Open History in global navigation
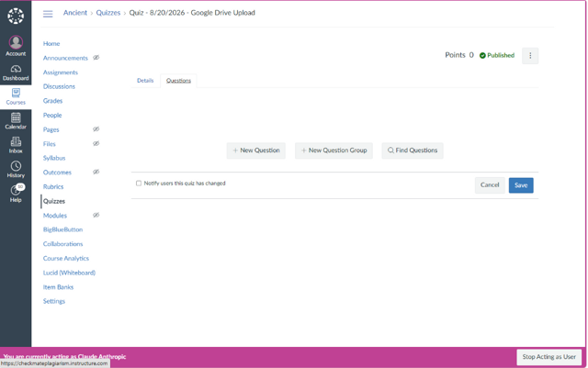 [x=16, y=170]
